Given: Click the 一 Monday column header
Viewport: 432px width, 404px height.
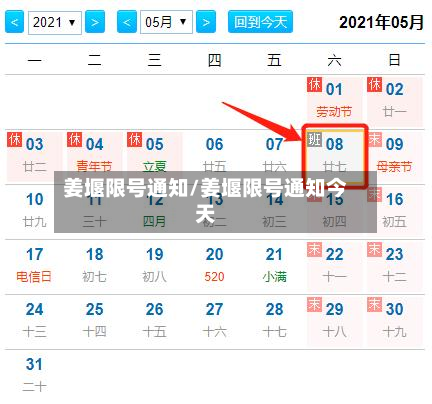Looking at the screenshot, I should (x=34, y=60).
